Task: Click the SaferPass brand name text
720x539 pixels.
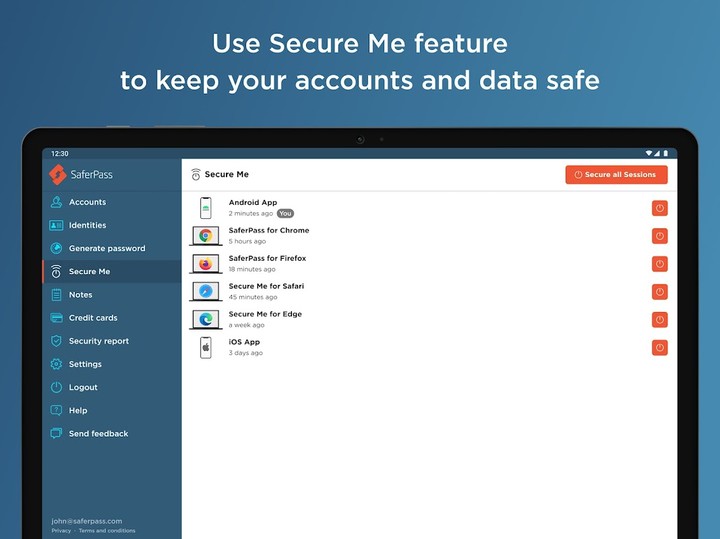Action: click(91, 174)
